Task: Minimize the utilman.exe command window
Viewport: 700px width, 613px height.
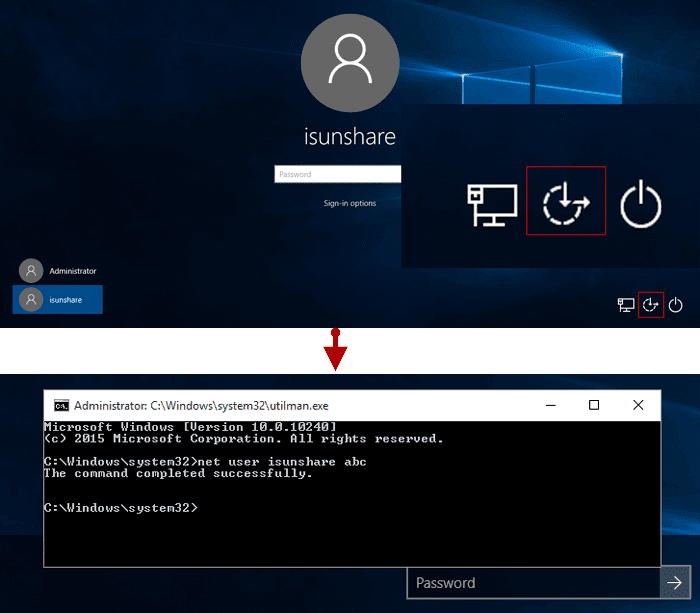Action: click(x=551, y=405)
